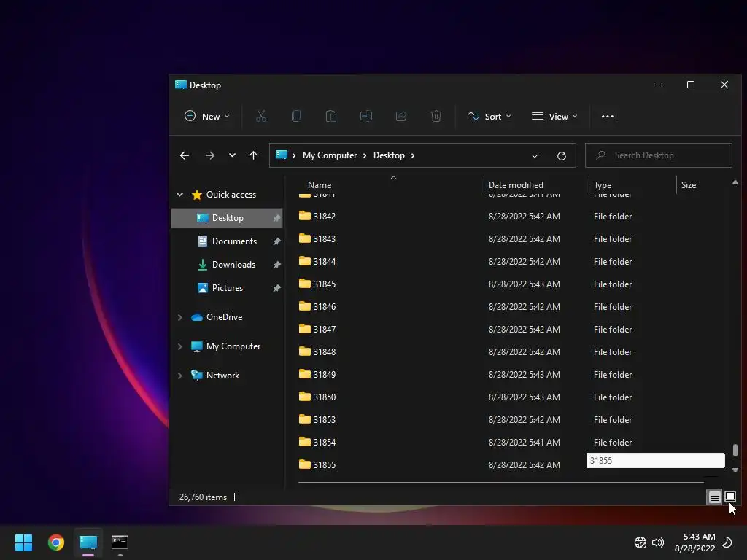Click the volume speaker tray icon
Viewport: 747px width, 560px height.
tap(658, 542)
